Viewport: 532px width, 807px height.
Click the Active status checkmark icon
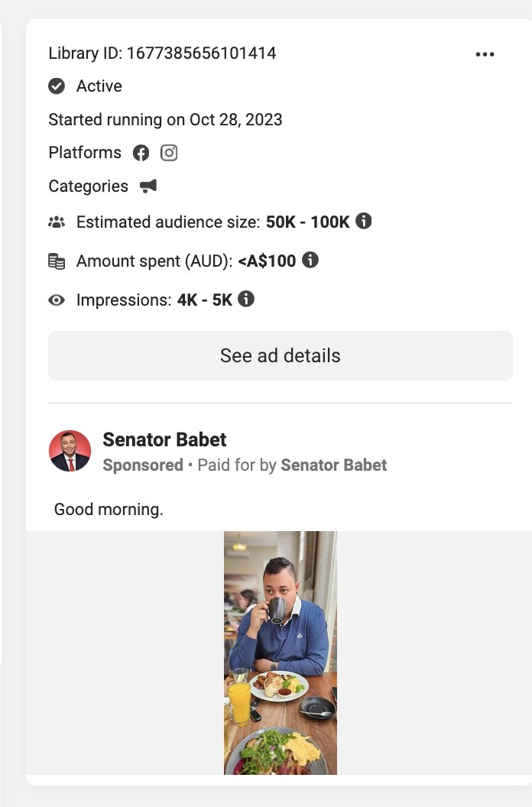pyautogui.click(x=57, y=86)
